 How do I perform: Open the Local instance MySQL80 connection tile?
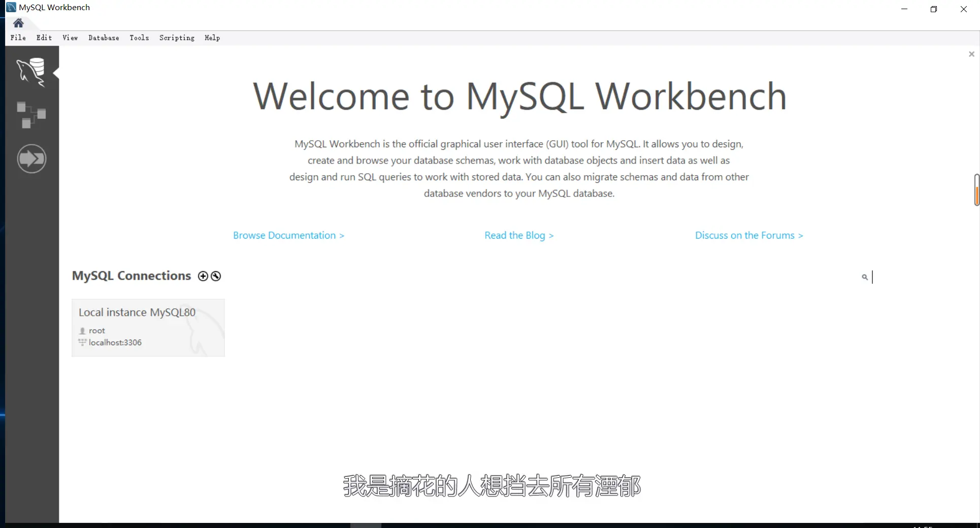coord(148,328)
